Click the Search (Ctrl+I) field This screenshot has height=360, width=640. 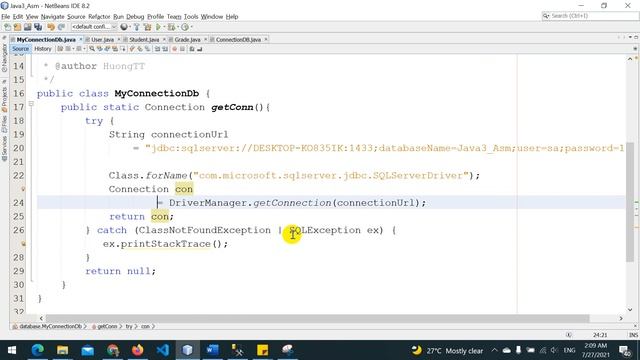(590, 16)
